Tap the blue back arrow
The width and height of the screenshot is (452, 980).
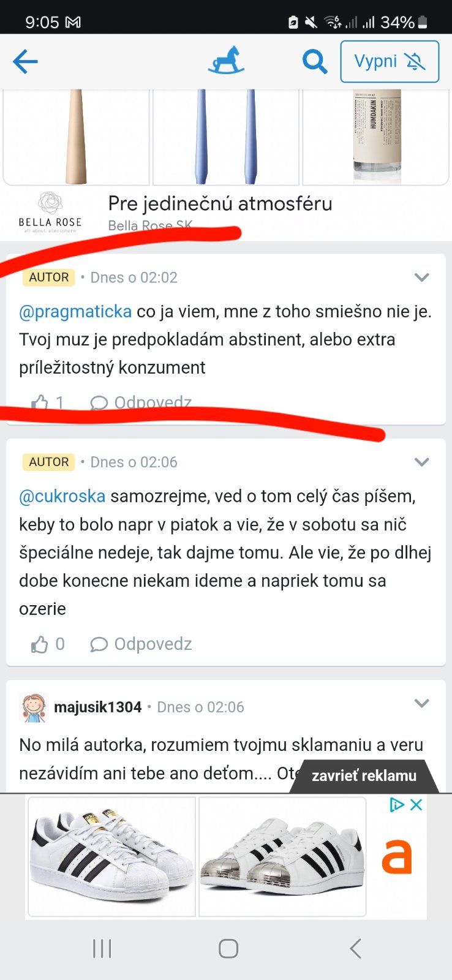25,61
